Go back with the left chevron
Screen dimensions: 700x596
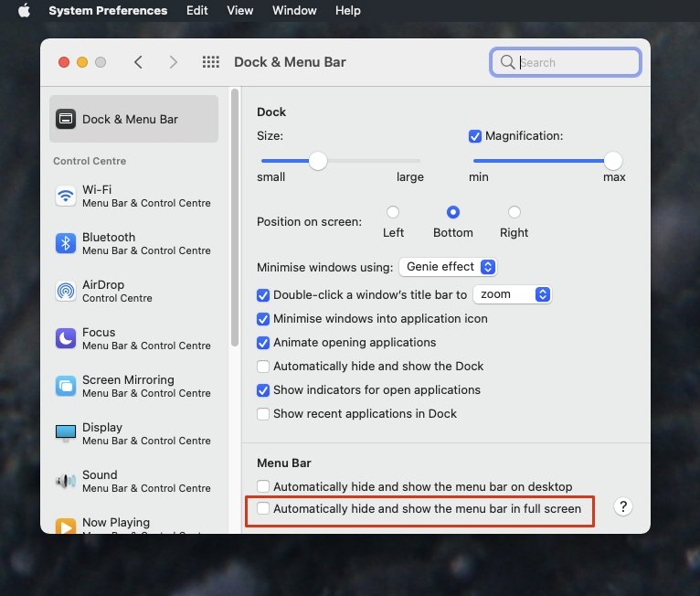(x=138, y=62)
